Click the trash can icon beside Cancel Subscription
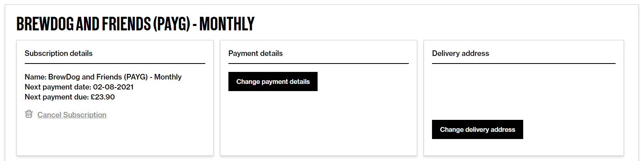The image size is (644, 161). coord(29,114)
